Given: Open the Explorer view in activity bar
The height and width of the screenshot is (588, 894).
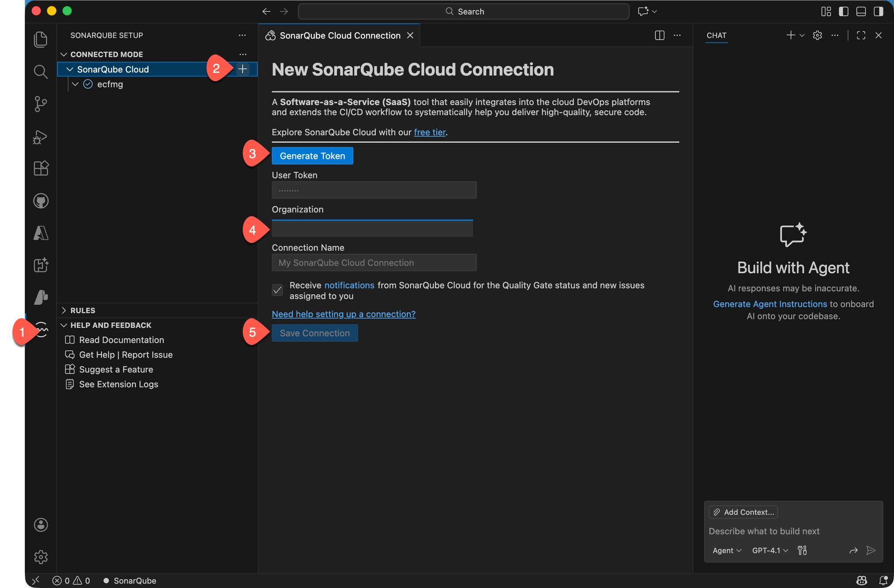Looking at the screenshot, I should tap(41, 39).
